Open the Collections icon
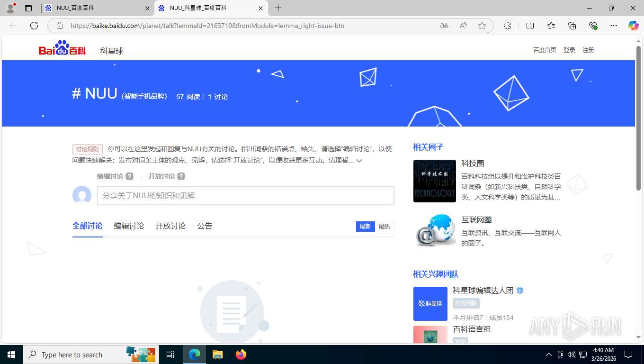The height and width of the screenshot is (364, 644). 572,26
